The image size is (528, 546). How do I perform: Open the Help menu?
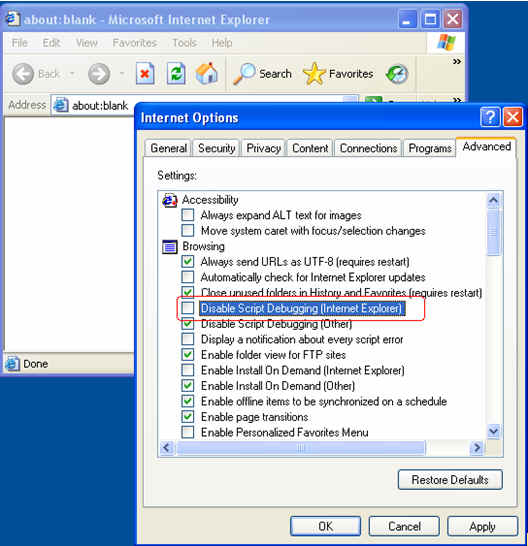(x=222, y=43)
